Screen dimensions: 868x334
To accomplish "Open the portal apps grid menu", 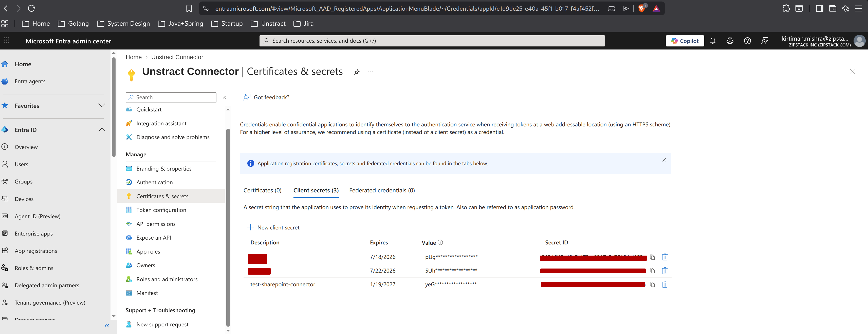I will (6, 41).
